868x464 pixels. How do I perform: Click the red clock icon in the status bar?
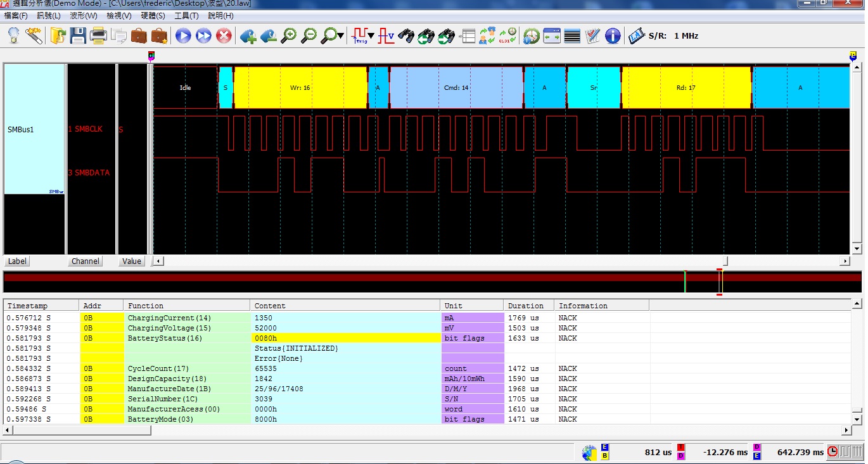pyautogui.click(x=833, y=452)
